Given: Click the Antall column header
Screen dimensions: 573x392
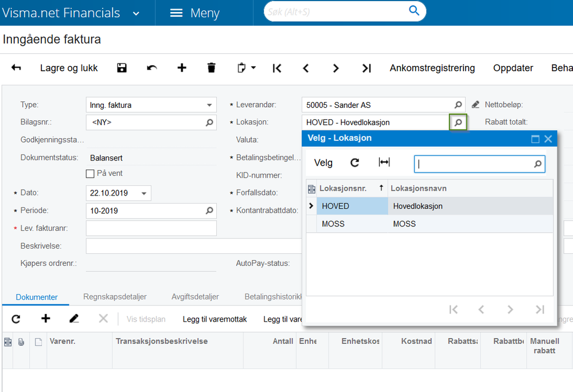Looking at the screenshot, I should pyautogui.click(x=270, y=350).
